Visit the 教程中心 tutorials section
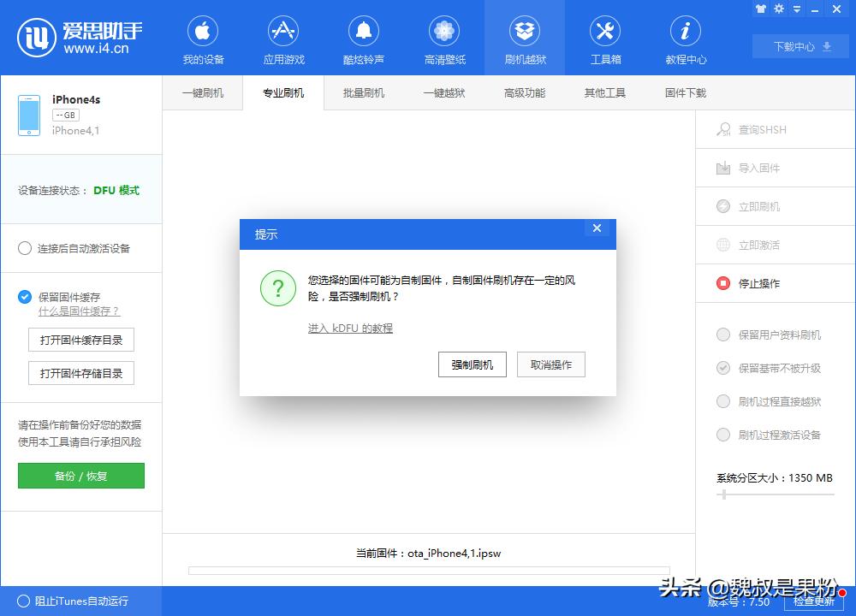Viewport: 856px width, 616px height. tap(685, 38)
